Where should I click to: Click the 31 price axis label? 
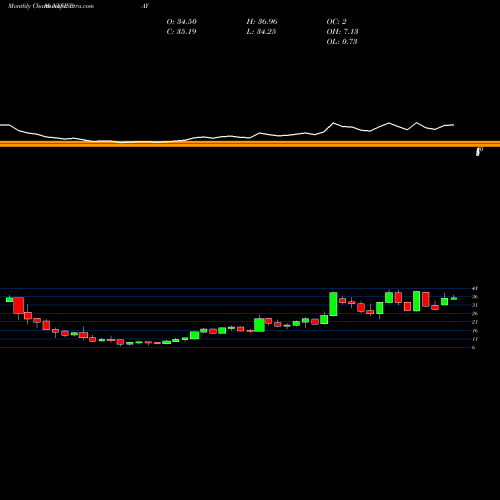click(x=475, y=305)
